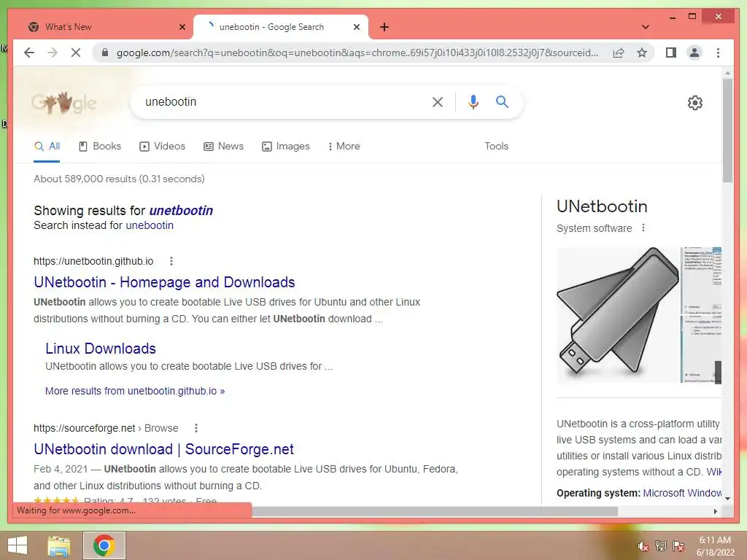
Task: Open the Chrome profile avatar
Action: point(694,52)
